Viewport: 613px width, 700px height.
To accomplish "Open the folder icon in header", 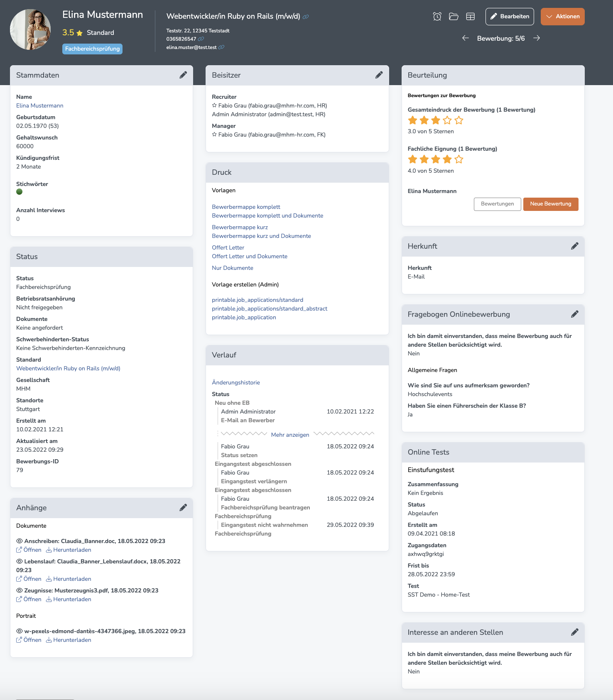I will (454, 17).
